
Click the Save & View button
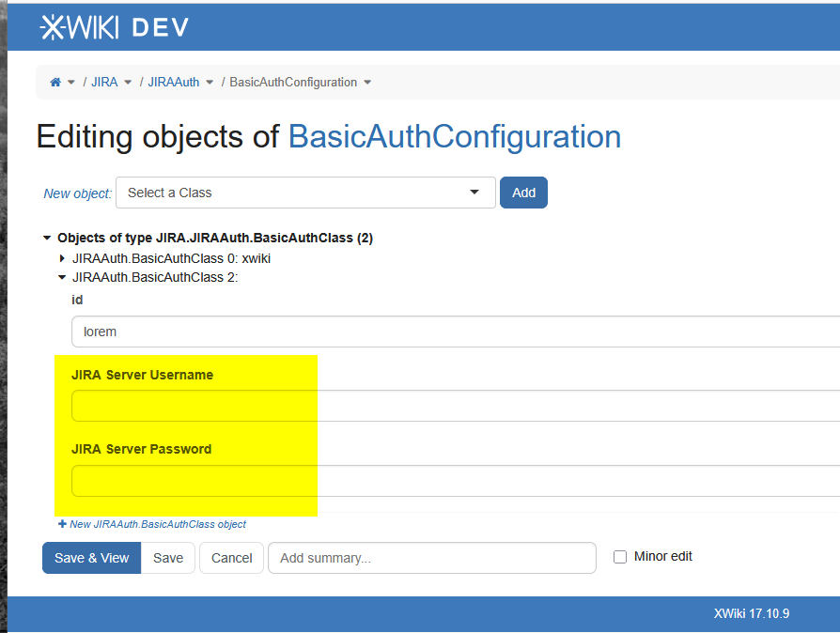[91, 558]
